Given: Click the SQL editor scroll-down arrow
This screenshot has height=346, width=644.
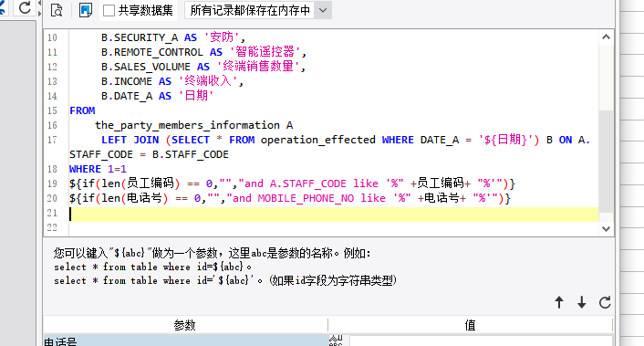Looking at the screenshot, I should [x=606, y=229].
